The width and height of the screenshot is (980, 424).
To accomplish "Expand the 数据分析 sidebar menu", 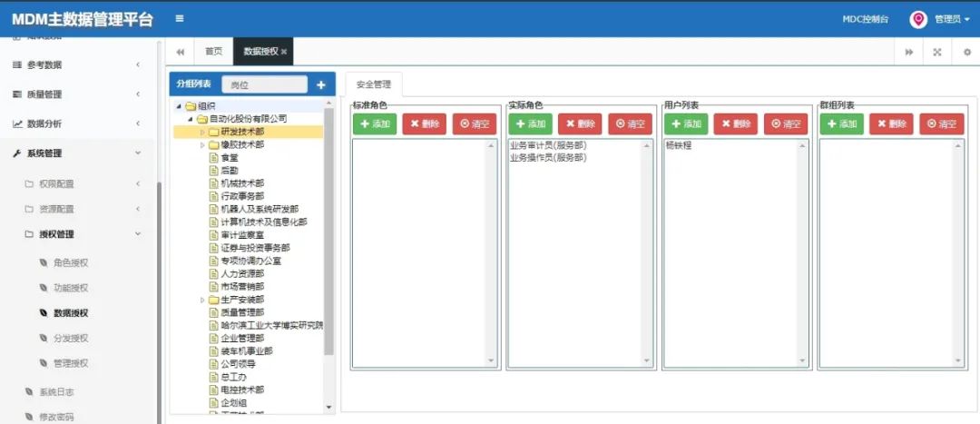I will tap(76, 123).
